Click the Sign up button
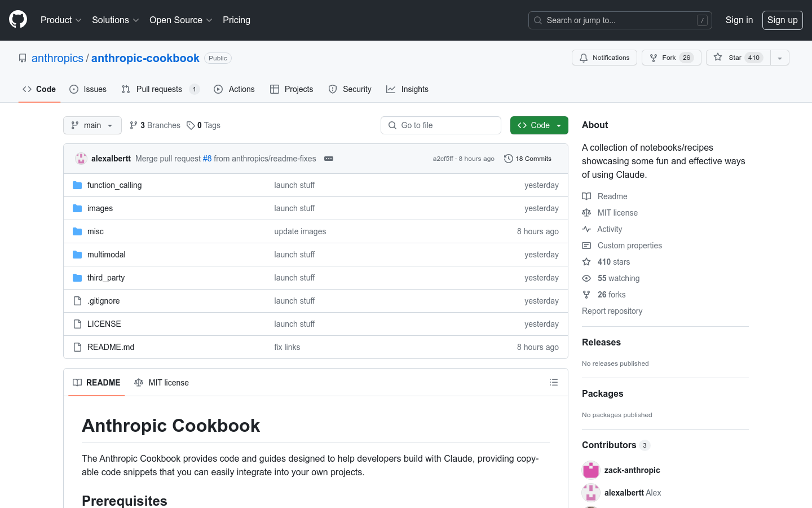Image resolution: width=812 pixels, height=508 pixels. click(x=782, y=20)
